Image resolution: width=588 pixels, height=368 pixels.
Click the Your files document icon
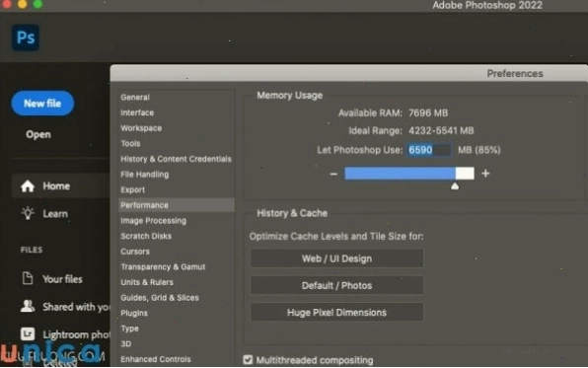28,278
